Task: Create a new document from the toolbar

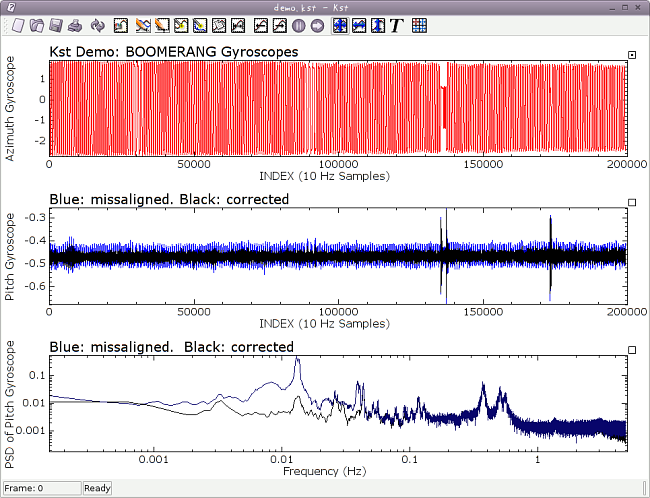Action: [x=18, y=25]
